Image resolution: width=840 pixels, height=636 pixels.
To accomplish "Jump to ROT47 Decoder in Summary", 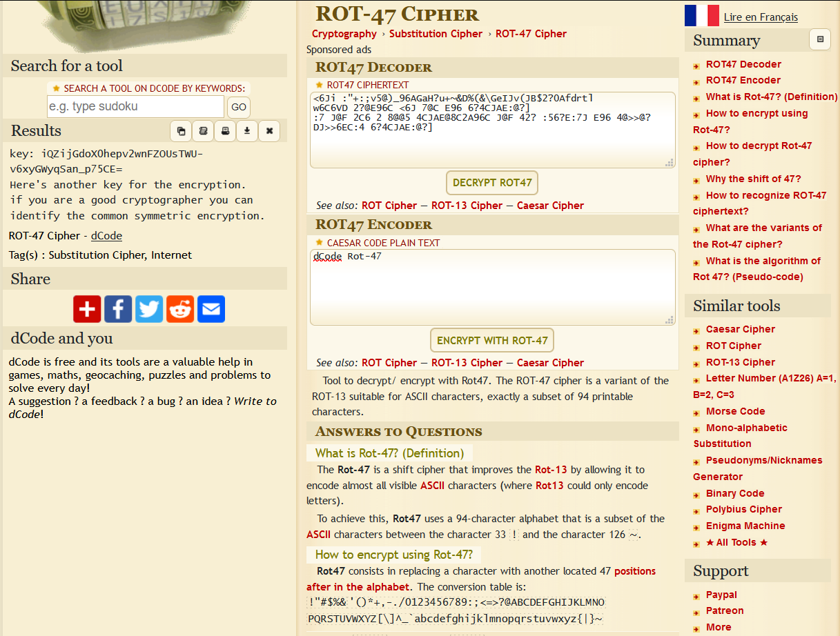I will (743, 64).
